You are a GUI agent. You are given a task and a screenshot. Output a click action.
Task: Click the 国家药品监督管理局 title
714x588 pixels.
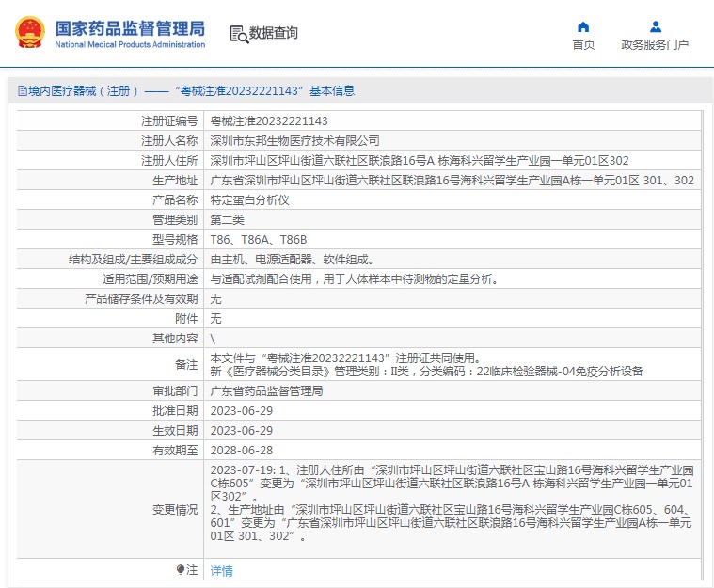tap(130, 28)
